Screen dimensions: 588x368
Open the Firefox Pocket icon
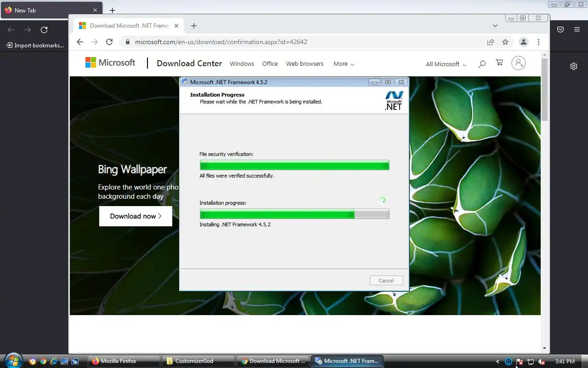pos(560,29)
